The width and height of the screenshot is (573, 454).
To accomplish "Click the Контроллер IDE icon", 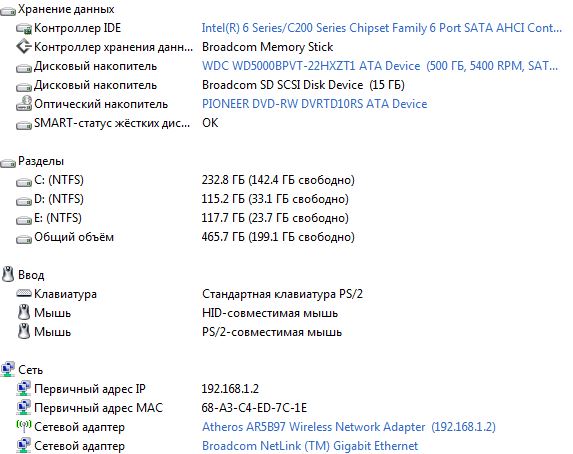I will [x=24, y=29].
